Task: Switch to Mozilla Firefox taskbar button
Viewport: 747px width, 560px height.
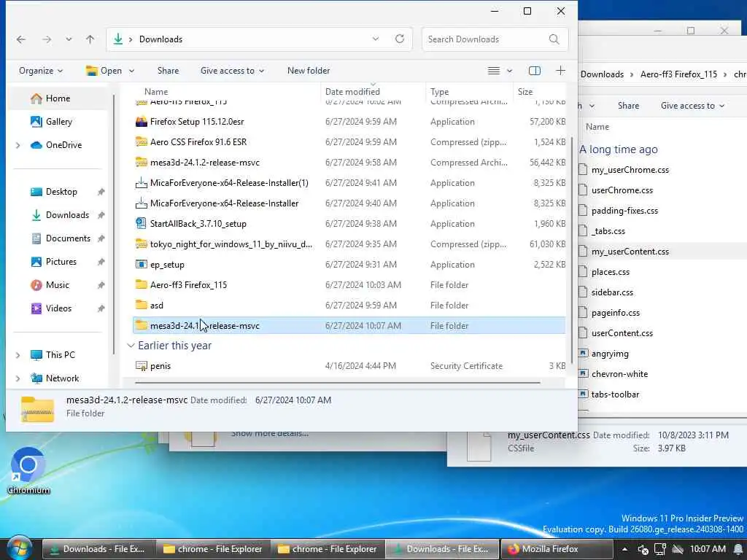Action: tap(556, 550)
